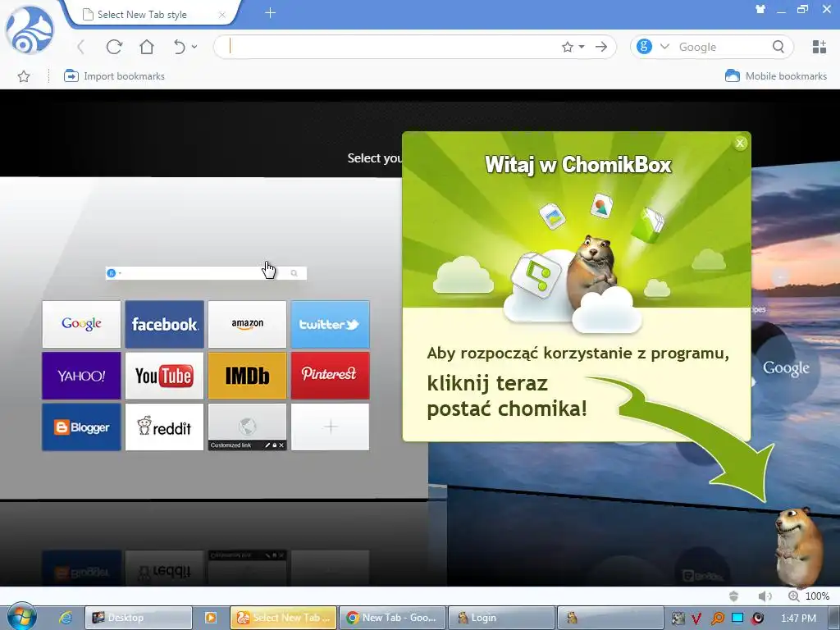Click the media player taskbar icon
This screenshot has height=630, width=840.
[x=211, y=618]
